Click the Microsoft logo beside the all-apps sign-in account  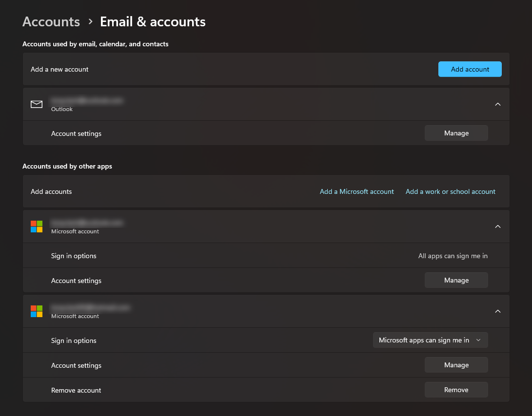pyautogui.click(x=37, y=227)
